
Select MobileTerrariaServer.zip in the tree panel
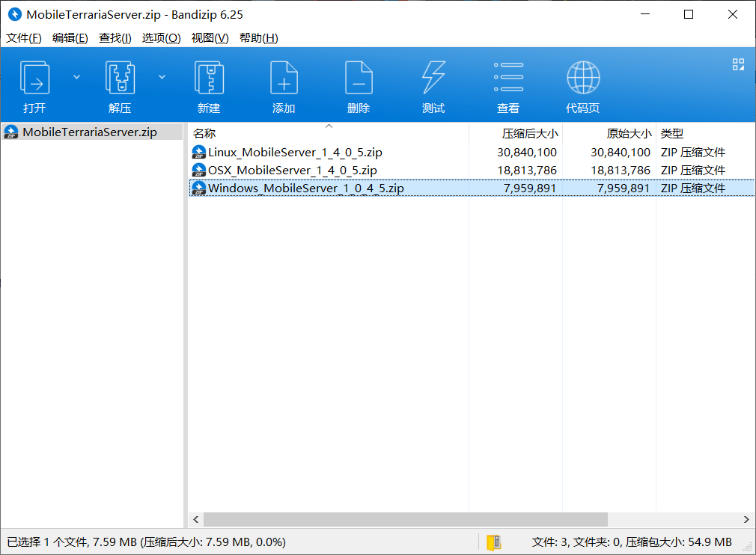click(92, 132)
